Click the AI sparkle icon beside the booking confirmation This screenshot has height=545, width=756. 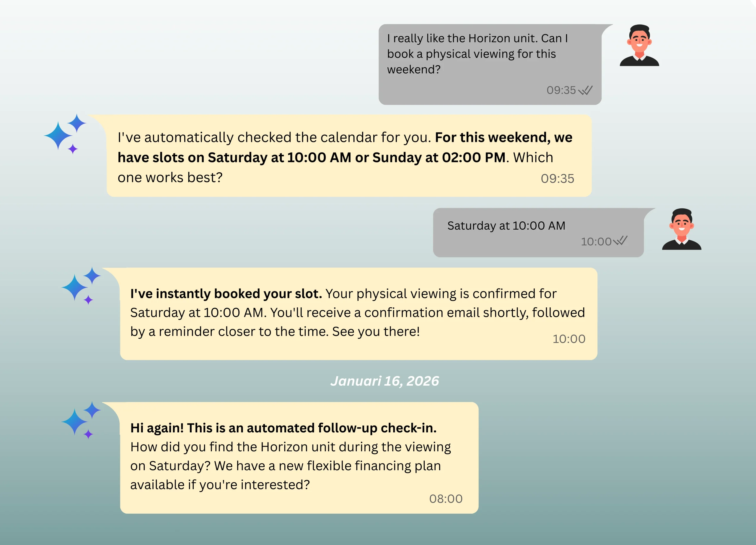click(x=81, y=286)
